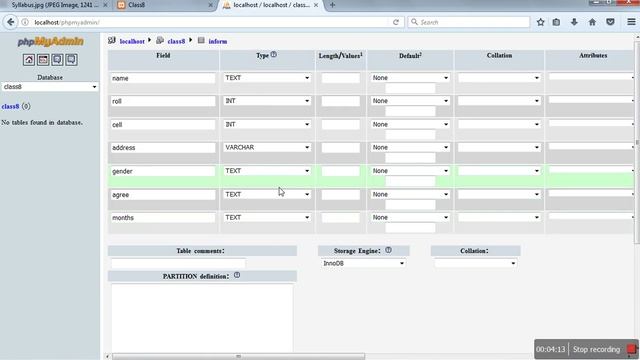The width and height of the screenshot is (640, 360).
Task: Click the phpMyAdmin Home icon
Action: pos(29,60)
